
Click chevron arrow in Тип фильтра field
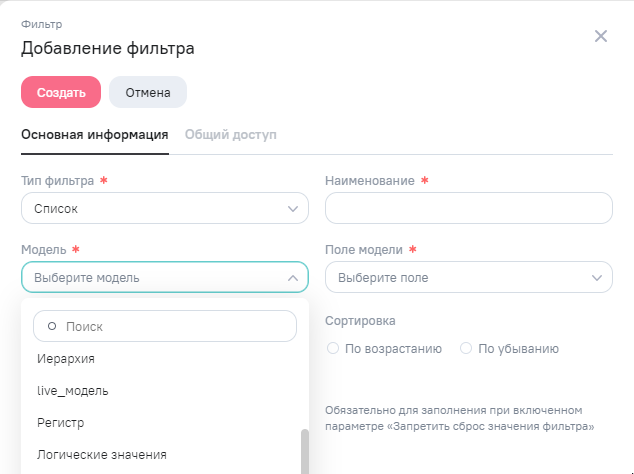pyautogui.click(x=292, y=209)
